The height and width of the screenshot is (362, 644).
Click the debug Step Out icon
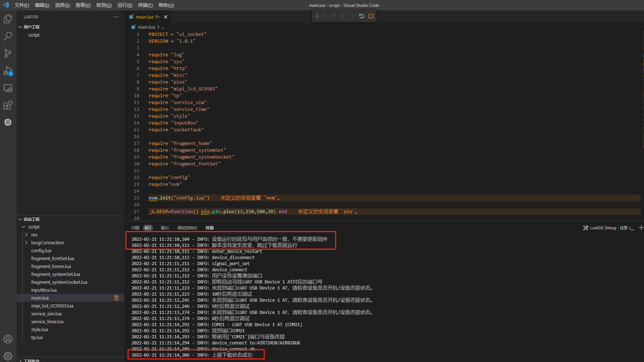352,16
